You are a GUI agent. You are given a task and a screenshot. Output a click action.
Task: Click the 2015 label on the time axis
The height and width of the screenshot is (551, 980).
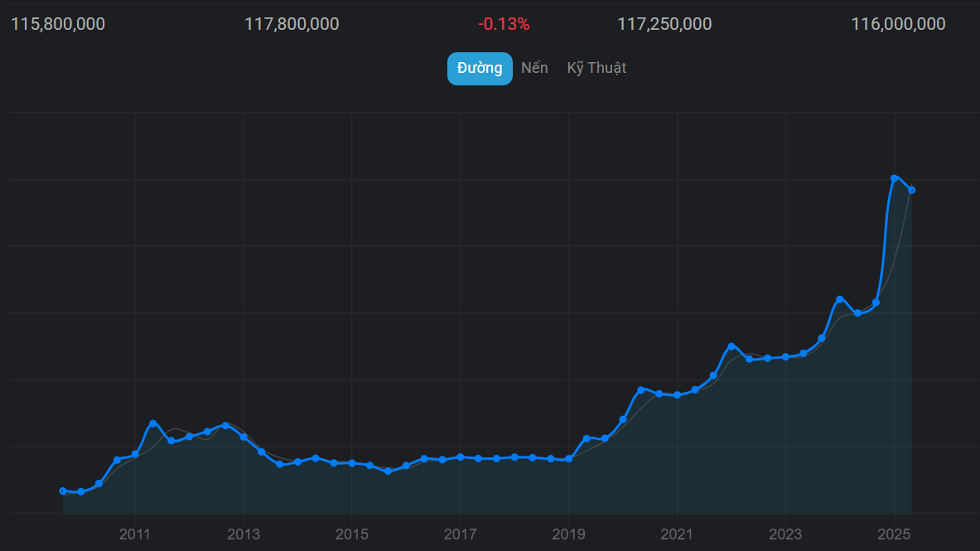351,534
